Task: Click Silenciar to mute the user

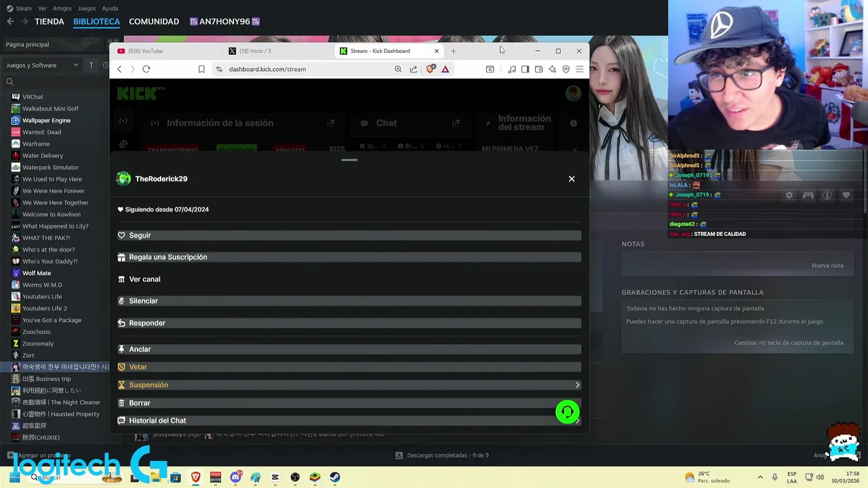Action: pos(349,301)
